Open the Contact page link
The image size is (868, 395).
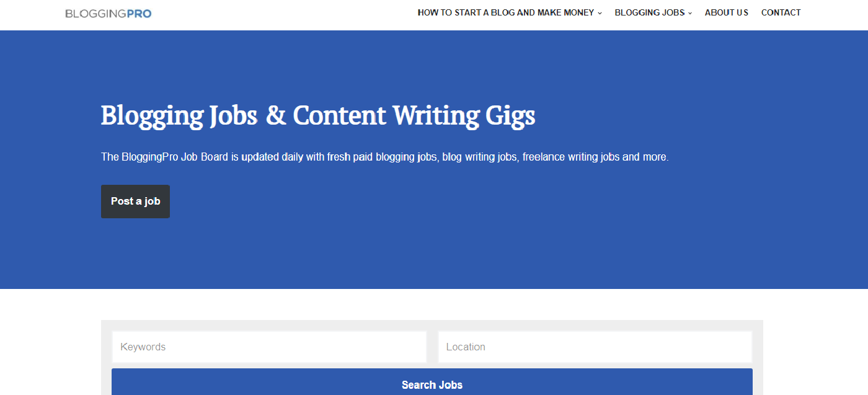coord(781,12)
